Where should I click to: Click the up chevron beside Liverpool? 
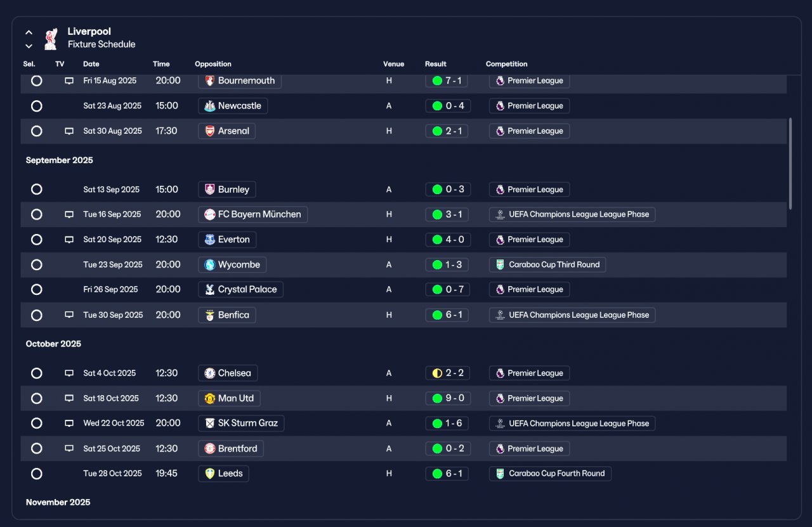pos(29,32)
